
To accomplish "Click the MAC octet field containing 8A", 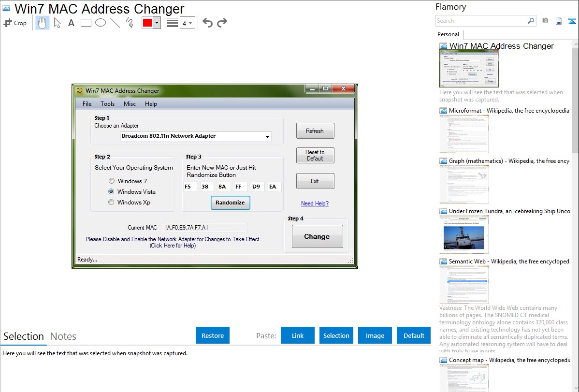I will (224, 187).
